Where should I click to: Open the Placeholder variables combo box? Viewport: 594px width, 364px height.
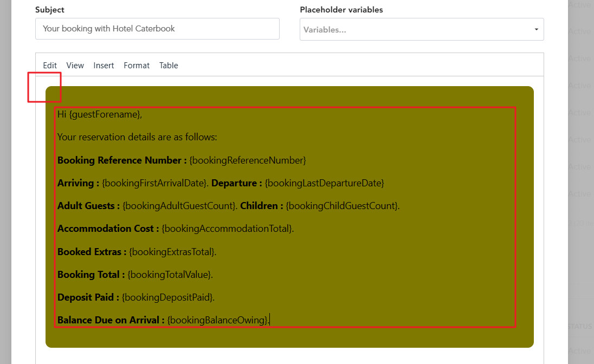tap(417, 30)
